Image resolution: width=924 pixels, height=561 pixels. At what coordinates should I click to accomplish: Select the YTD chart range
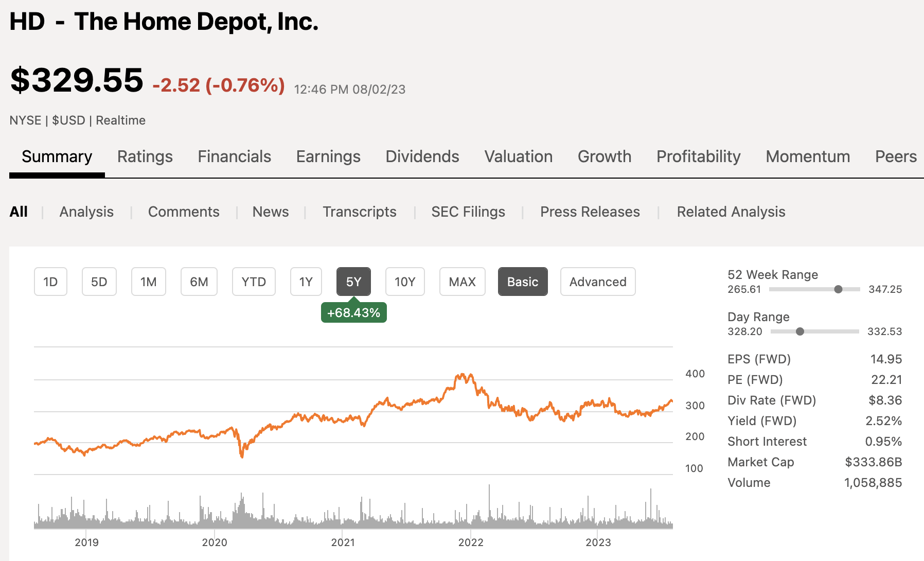tap(254, 282)
